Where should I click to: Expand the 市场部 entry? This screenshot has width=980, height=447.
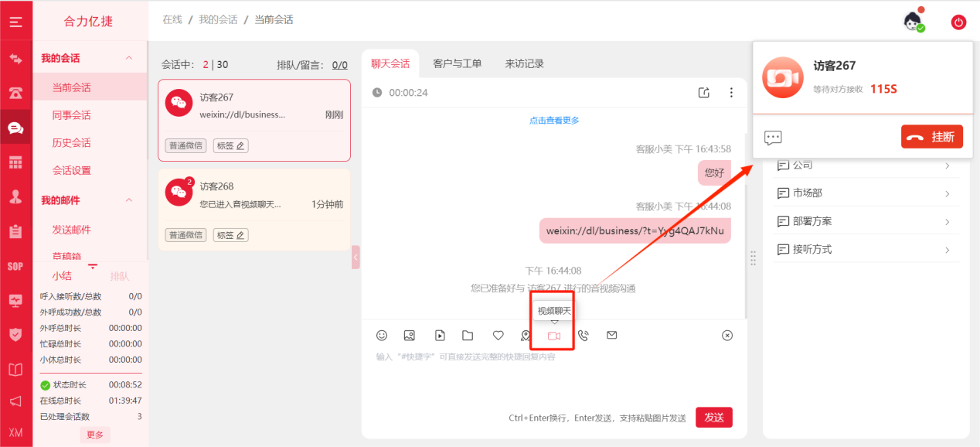click(864, 193)
